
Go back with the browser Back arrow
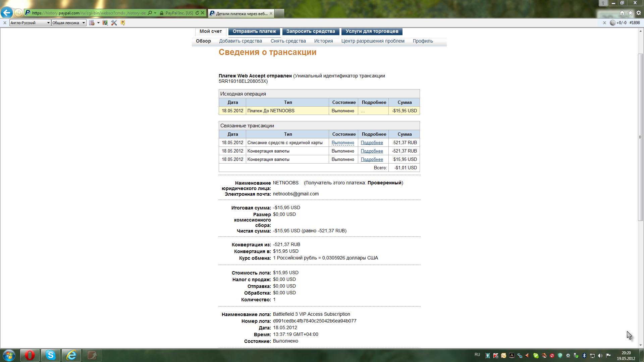point(7,13)
